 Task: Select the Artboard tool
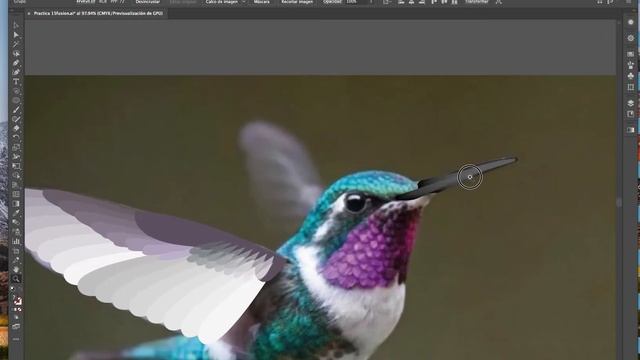point(16,251)
